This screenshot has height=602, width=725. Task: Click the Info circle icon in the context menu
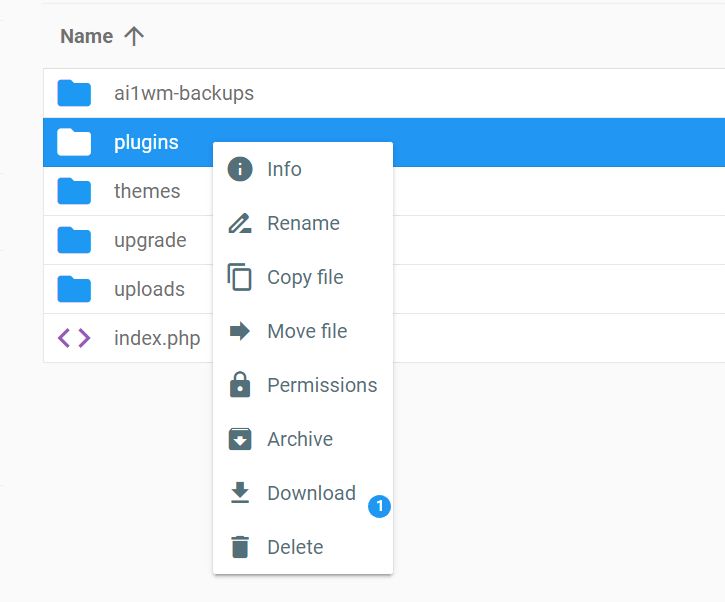coord(240,169)
